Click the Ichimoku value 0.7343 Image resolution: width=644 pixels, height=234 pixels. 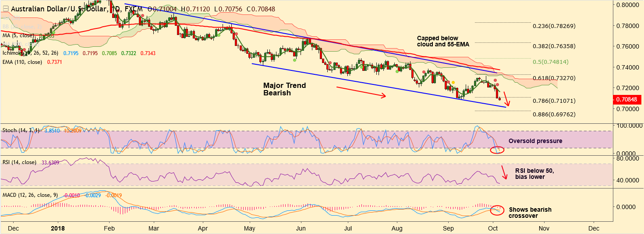(148, 53)
